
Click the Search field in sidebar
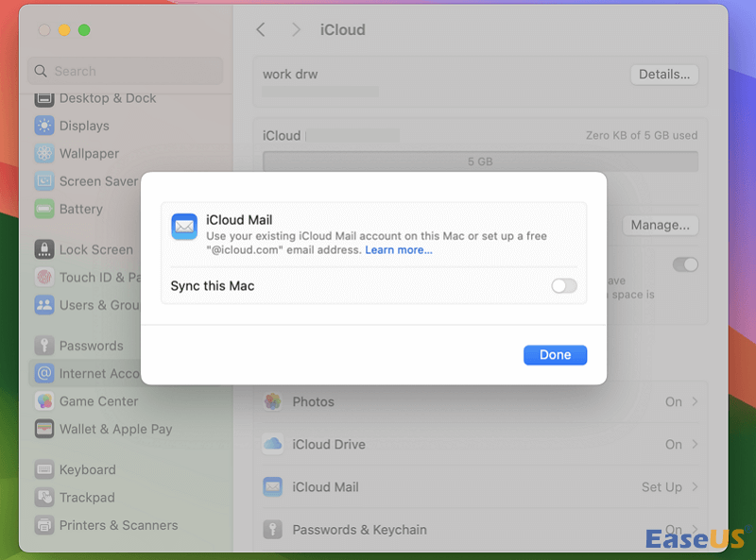(126, 72)
